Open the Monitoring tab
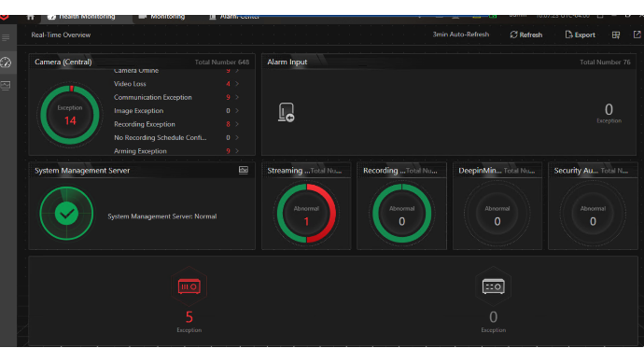Screen dimensions: 644x362 pos(162,17)
